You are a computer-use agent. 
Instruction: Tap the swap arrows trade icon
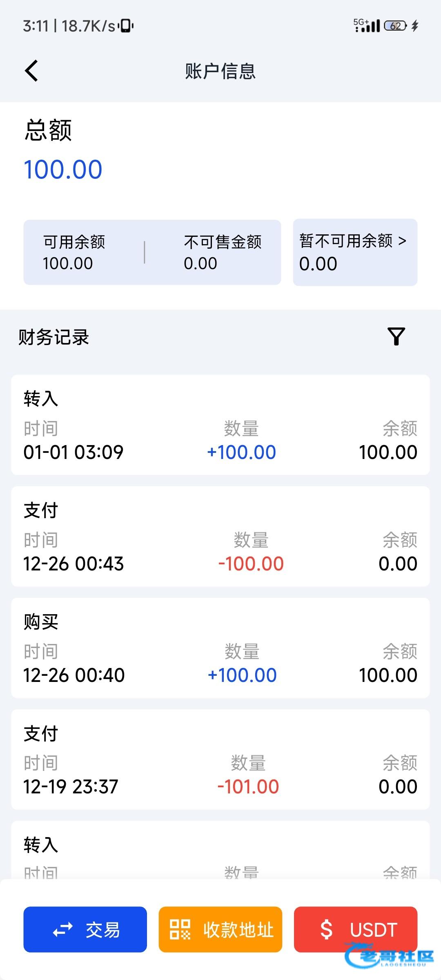(62, 930)
